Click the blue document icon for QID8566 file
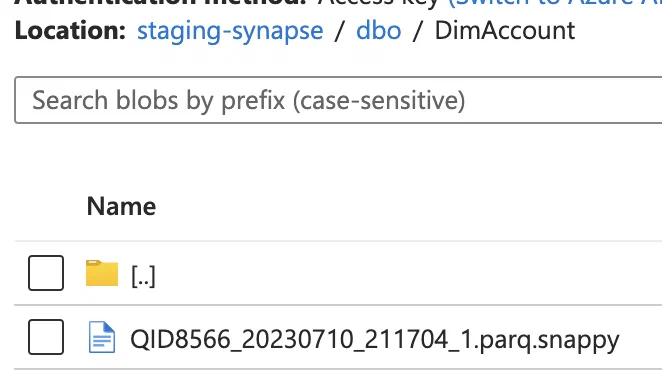The width and height of the screenshot is (662, 378). pos(102,337)
